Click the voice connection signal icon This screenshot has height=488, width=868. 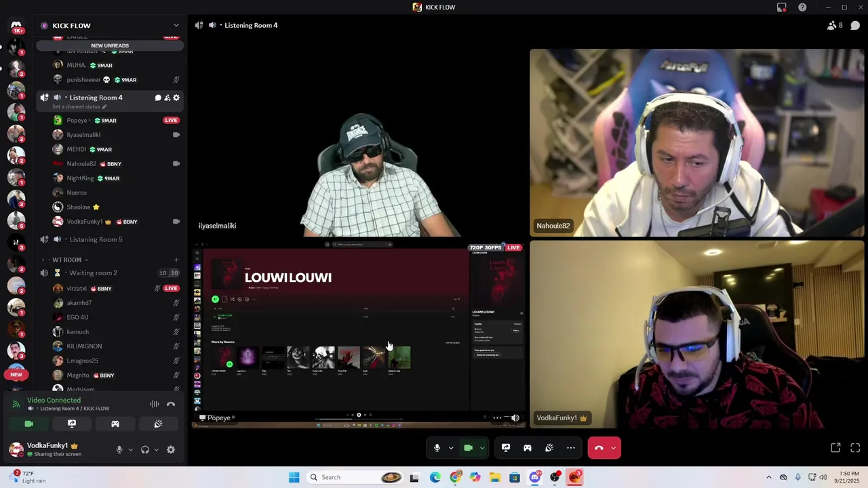(x=16, y=404)
